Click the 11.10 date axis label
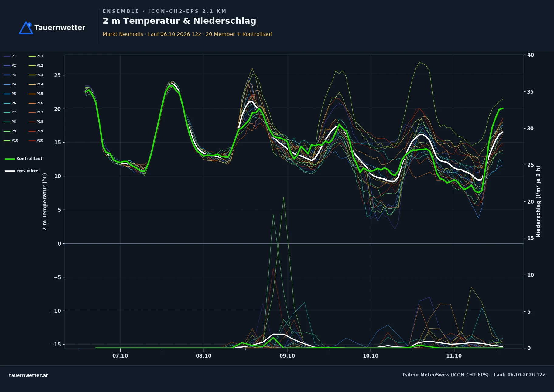 tap(454, 356)
